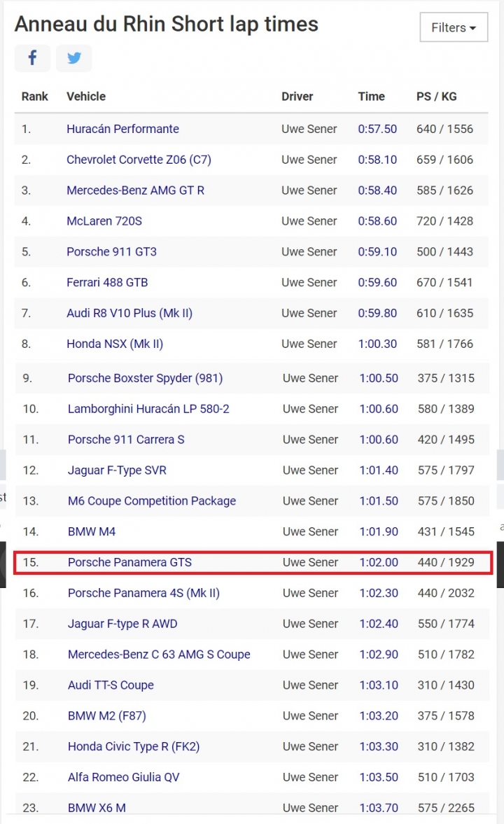Click the page title Anneau du Rhin Short lap times
The height and width of the screenshot is (824, 504).
167,25
